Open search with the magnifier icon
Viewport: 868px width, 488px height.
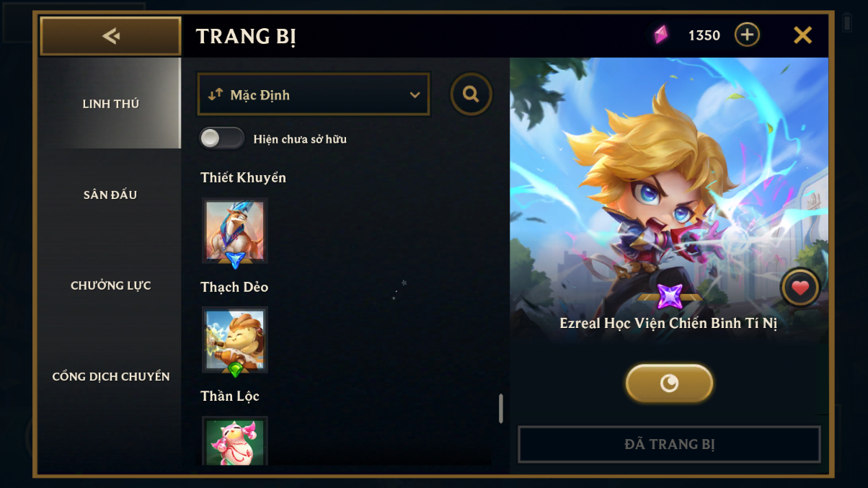[x=471, y=94]
